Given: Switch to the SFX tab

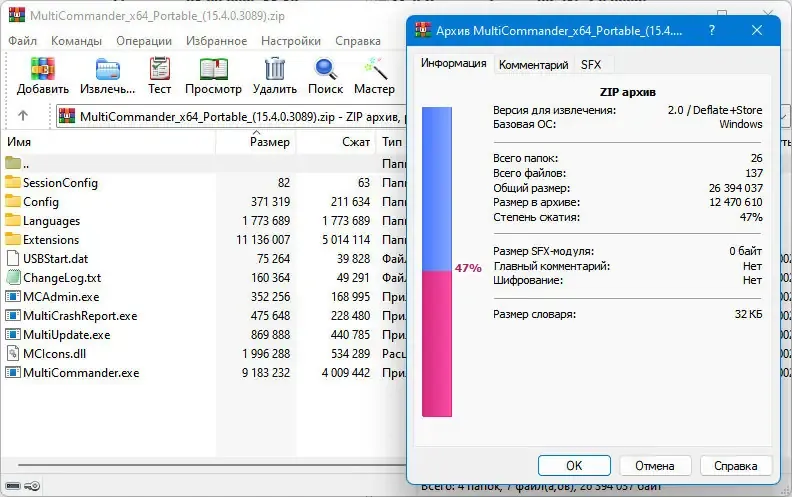Looking at the screenshot, I should coord(591,65).
